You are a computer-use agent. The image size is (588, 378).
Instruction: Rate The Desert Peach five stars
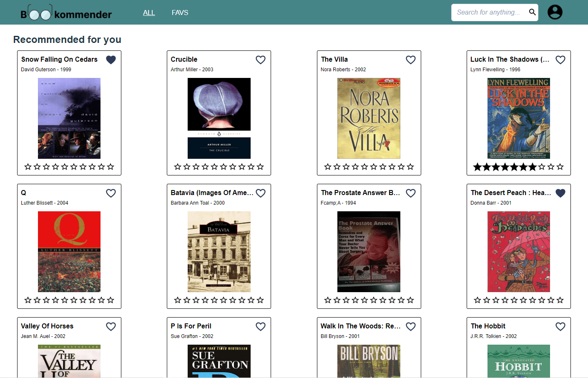pos(514,300)
